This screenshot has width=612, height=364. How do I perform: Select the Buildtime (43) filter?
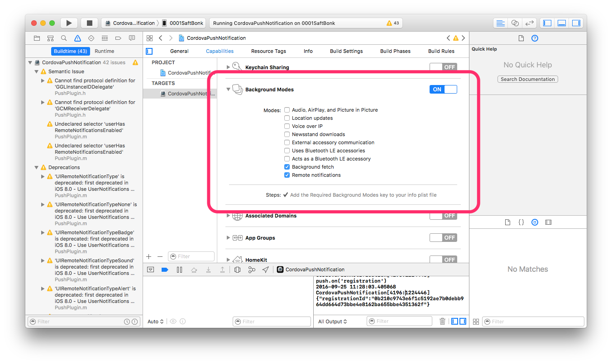click(70, 51)
